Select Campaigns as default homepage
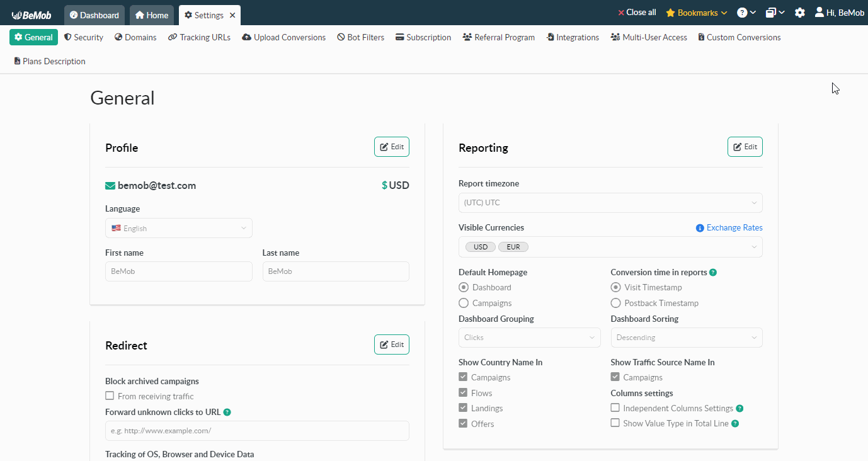Image resolution: width=868 pixels, height=461 pixels. coord(464,303)
